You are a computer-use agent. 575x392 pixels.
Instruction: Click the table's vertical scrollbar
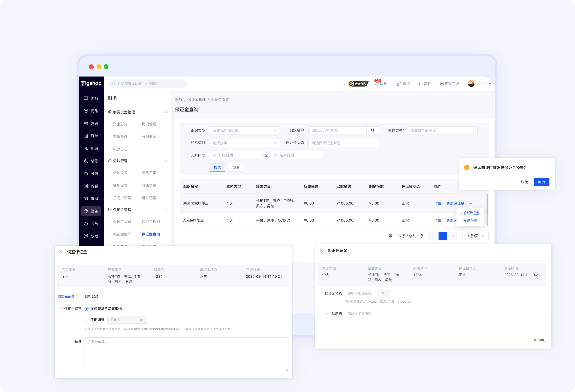click(487, 210)
